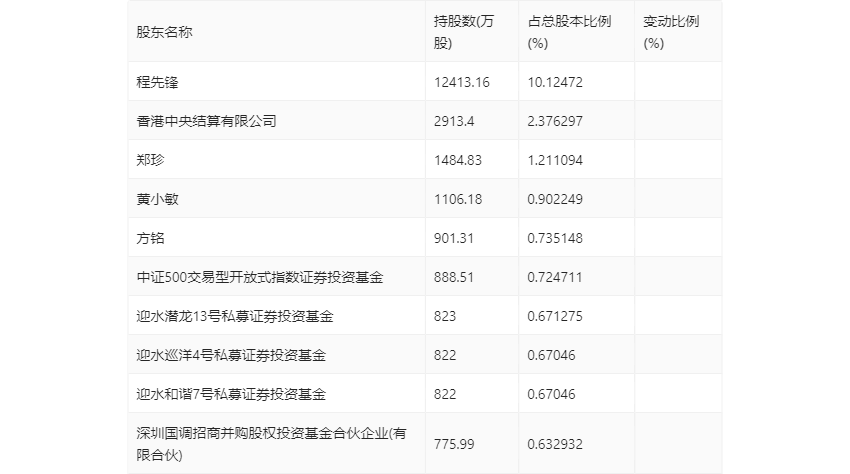Select 0.67046 in 迎水和谐7号 row
The width and height of the screenshot is (850, 474).
[x=551, y=394]
